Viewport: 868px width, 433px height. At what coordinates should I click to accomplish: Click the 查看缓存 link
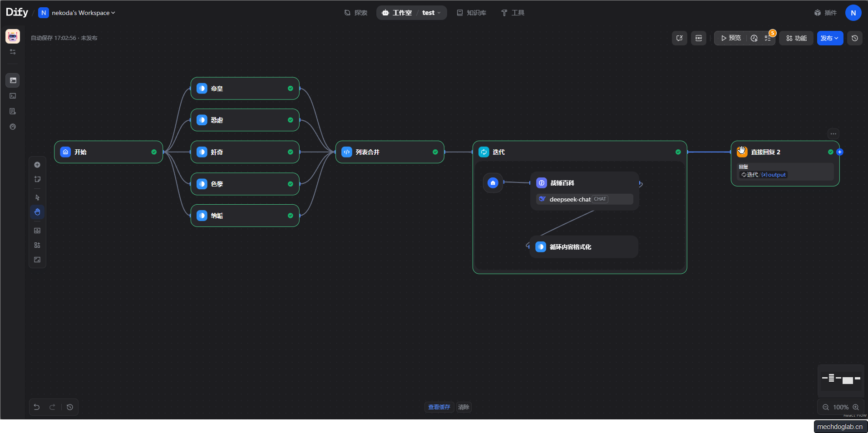tap(439, 407)
